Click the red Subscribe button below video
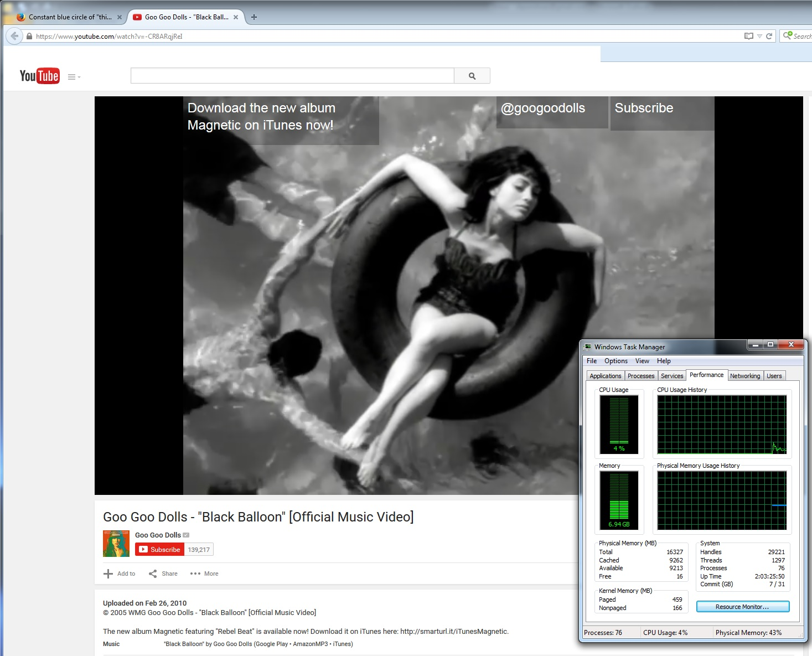 click(x=159, y=550)
